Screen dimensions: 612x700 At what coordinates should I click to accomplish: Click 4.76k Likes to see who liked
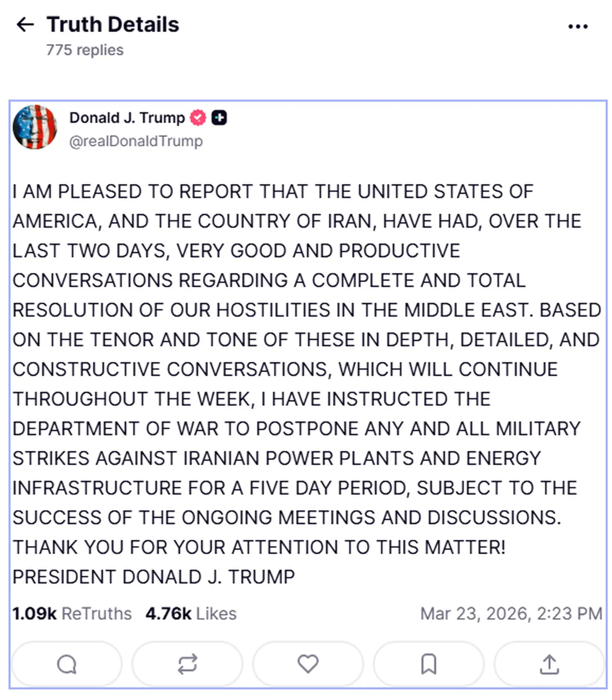pos(191,613)
